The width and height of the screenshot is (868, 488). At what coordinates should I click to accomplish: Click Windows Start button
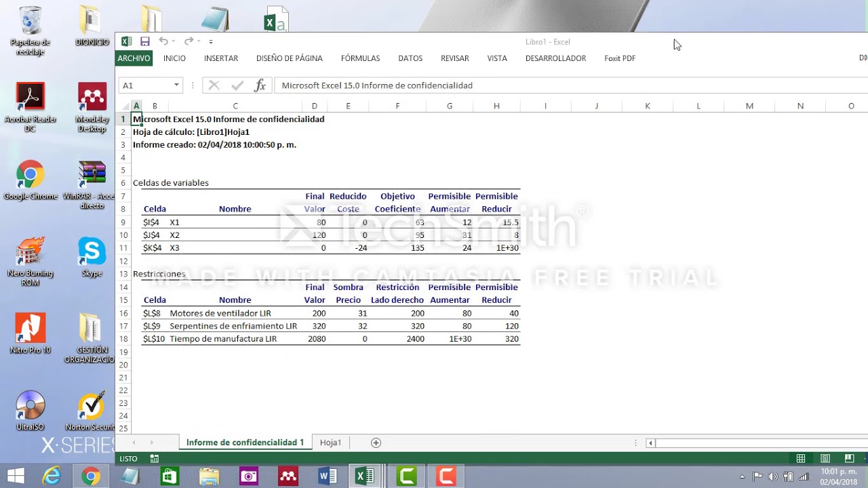coord(16,476)
